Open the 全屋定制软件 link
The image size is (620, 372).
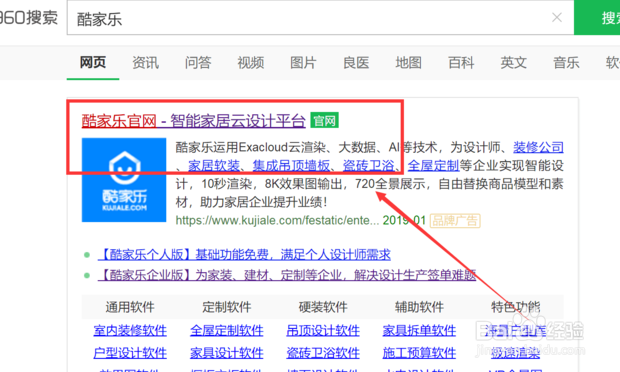[227, 330]
